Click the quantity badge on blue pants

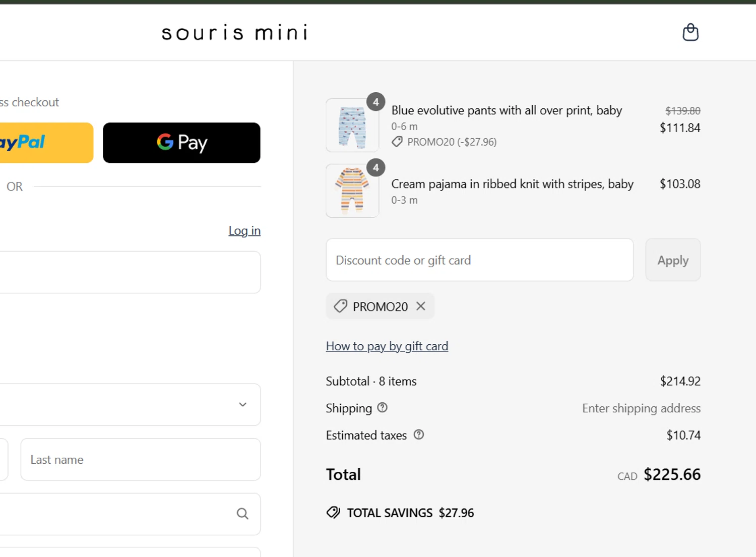(376, 102)
